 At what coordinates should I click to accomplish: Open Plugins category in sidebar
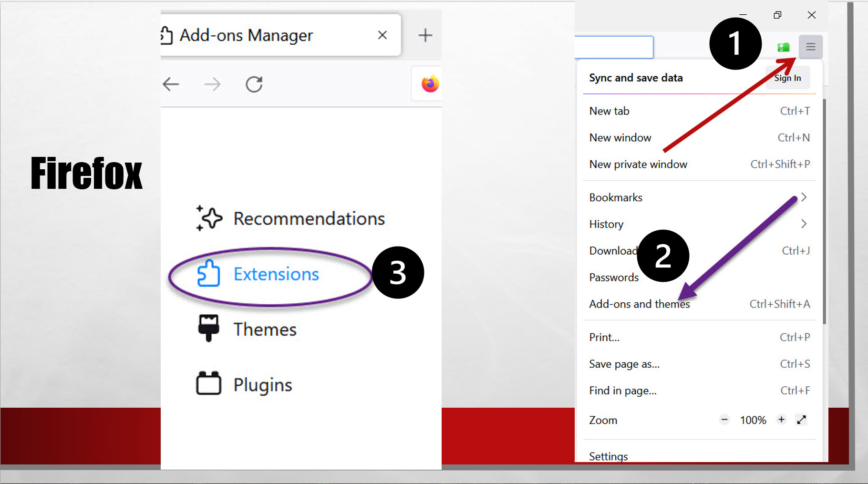tap(262, 385)
